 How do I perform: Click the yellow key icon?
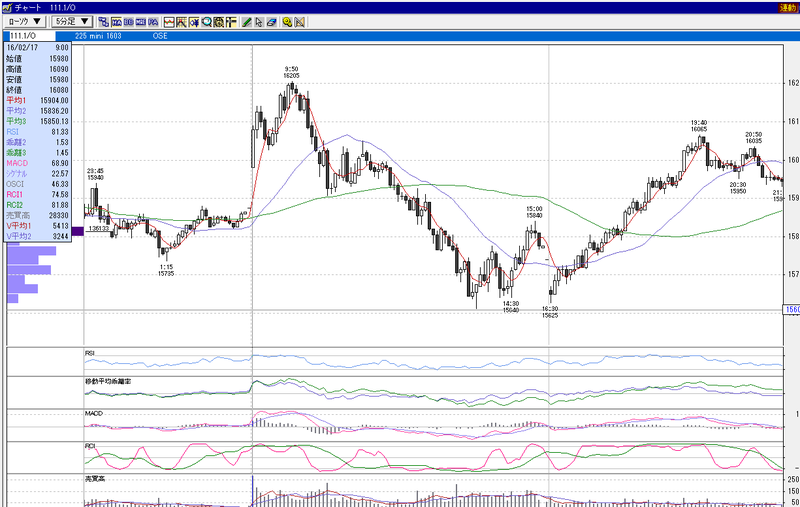(x=287, y=22)
